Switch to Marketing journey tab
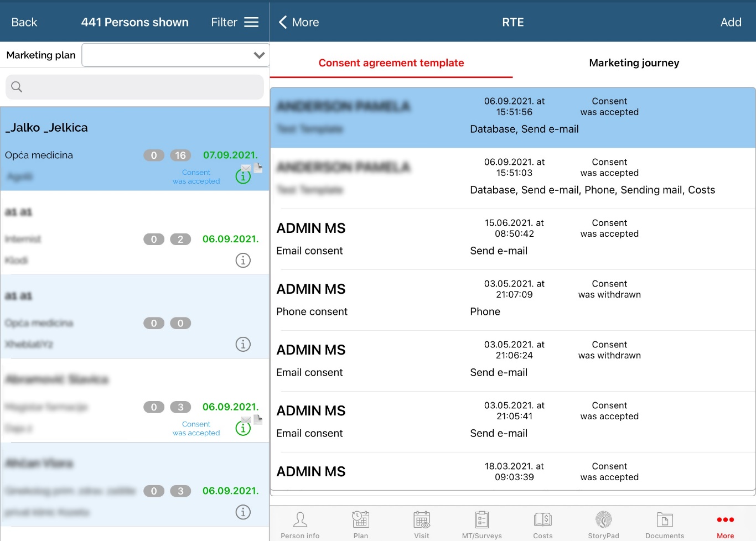This screenshot has width=756, height=541. click(x=634, y=63)
